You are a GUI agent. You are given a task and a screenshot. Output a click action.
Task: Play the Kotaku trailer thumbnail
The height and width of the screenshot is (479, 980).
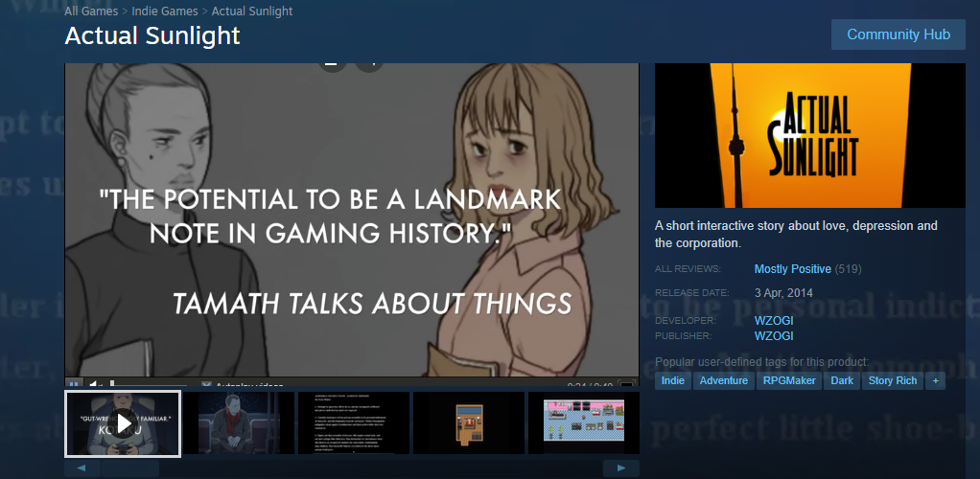[x=123, y=422]
